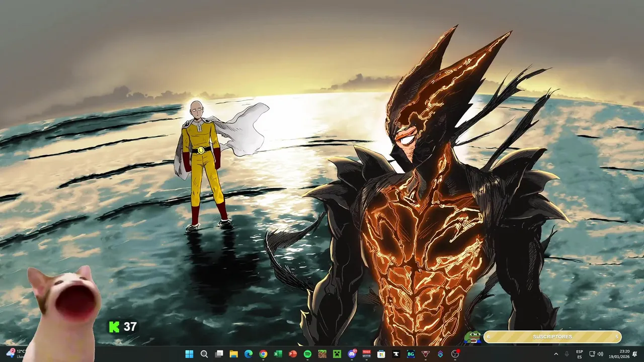Open taskbar Search
The width and height of the screenshot is (644, 362).
click(x=204, y=354)
